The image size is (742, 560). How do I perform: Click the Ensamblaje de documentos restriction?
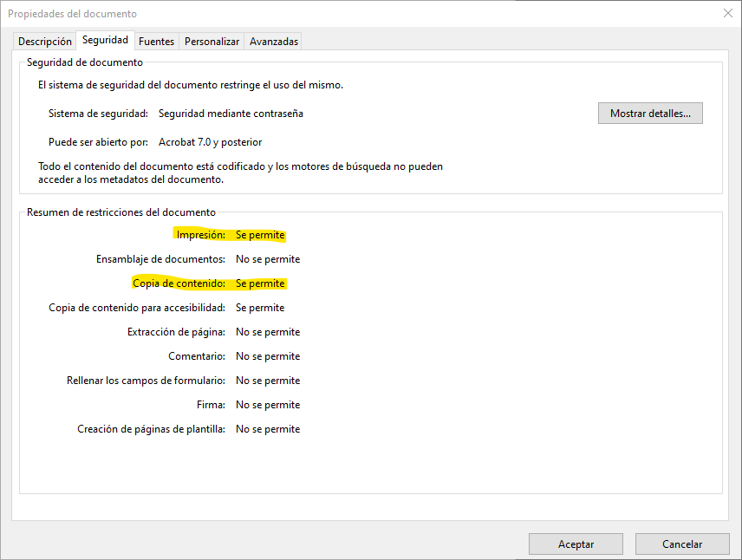tap(160, 259)
